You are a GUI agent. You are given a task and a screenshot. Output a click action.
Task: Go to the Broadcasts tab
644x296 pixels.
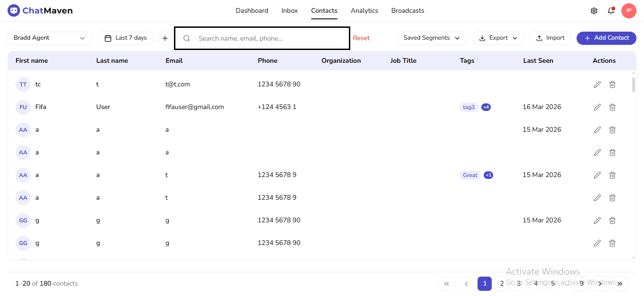click(407, 10)
